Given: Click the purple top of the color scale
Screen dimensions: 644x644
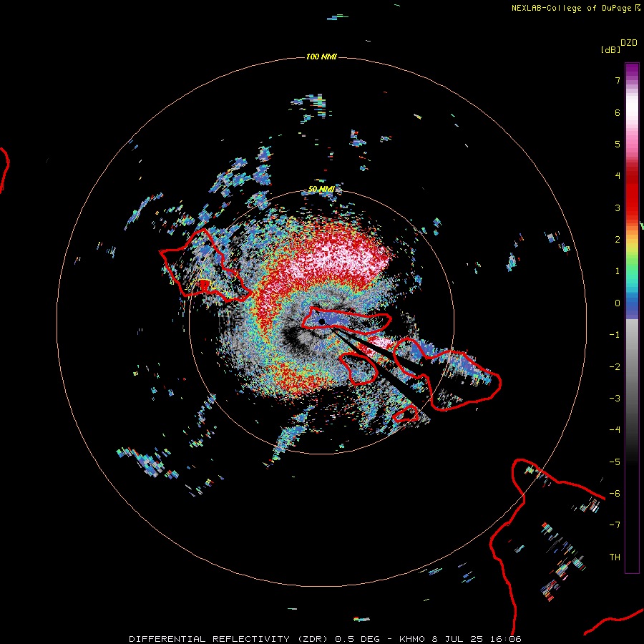Looking at the screenshot, I should pyautogui.click(x=632, y=71).
